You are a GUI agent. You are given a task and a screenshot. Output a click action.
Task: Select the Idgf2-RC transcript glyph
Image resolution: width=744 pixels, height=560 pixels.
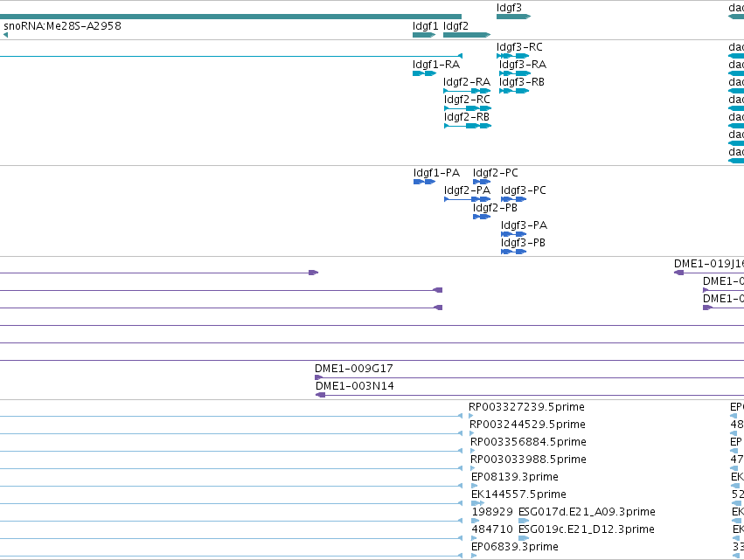tap(468, 108)
